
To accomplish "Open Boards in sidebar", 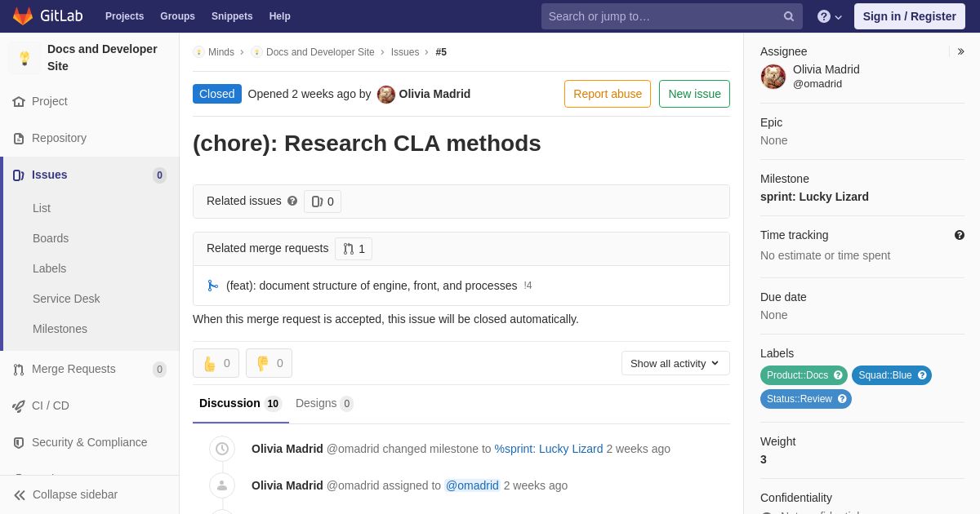I will (x=51, y=238).
